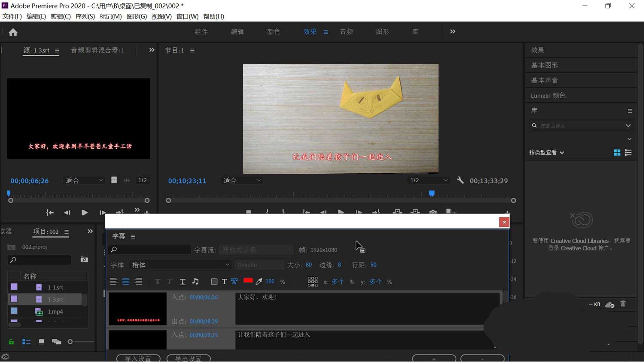Close the floating caption window

(504, 222)
